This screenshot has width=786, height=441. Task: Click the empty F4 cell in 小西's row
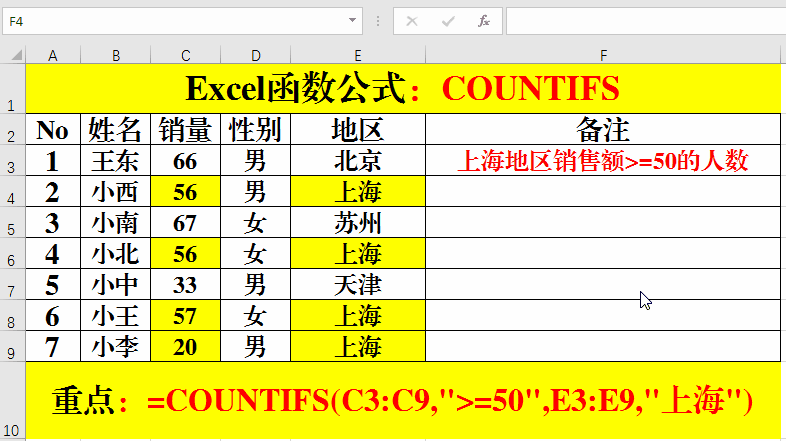(x=603, y=191)
